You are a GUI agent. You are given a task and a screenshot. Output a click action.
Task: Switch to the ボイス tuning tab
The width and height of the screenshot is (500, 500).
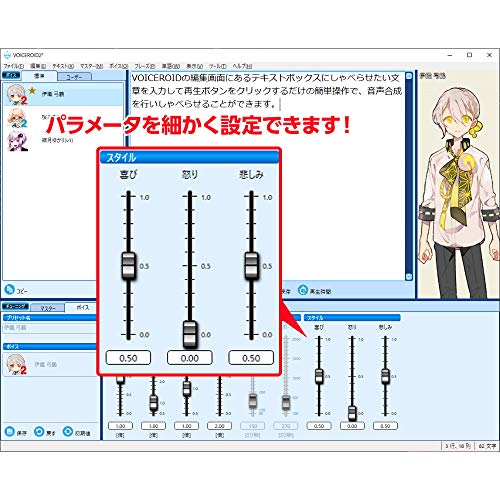click(83, 307)
